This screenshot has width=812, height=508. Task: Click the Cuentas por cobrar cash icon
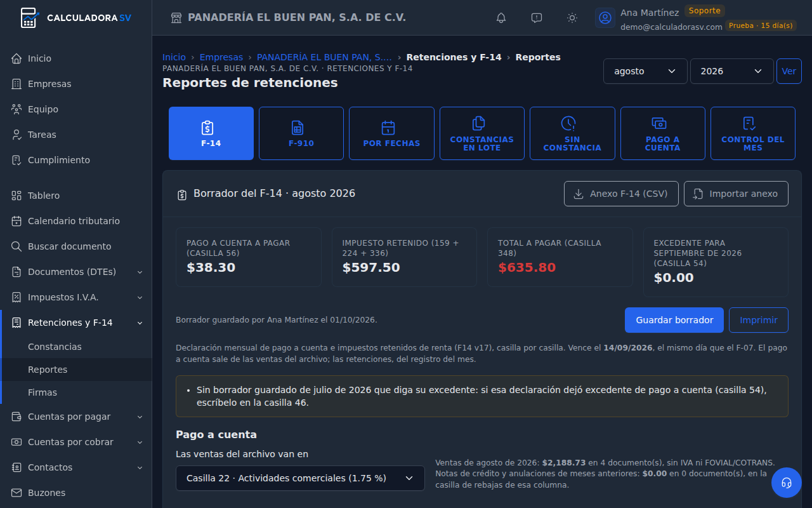coord(16,442)
